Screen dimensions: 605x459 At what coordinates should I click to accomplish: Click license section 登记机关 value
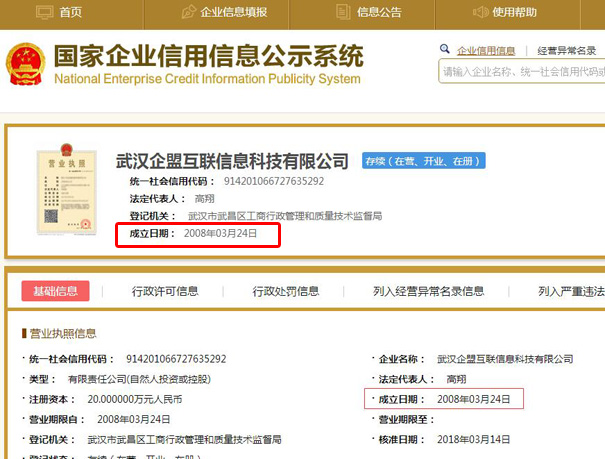click(184, 439)
